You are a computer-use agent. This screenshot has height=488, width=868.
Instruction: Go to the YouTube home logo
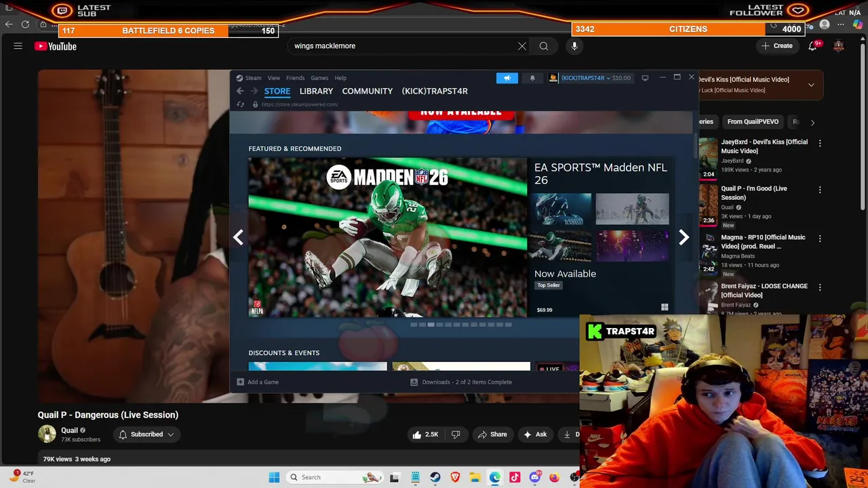tap(56, 46)
